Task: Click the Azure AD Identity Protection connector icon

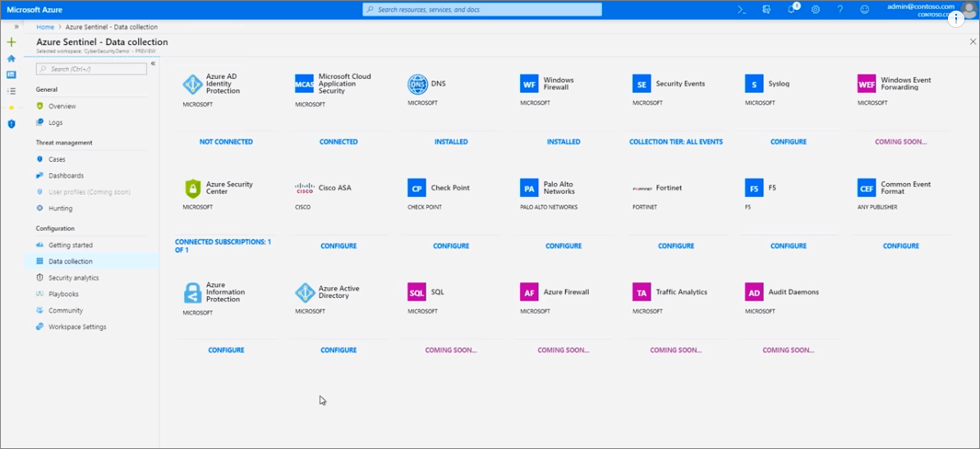Action: click(x=192, y=84)
